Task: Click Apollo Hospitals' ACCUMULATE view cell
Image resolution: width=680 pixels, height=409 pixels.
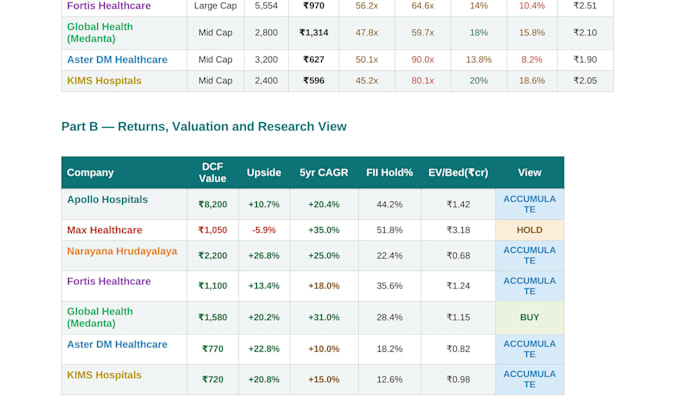Action: [530, 204]
